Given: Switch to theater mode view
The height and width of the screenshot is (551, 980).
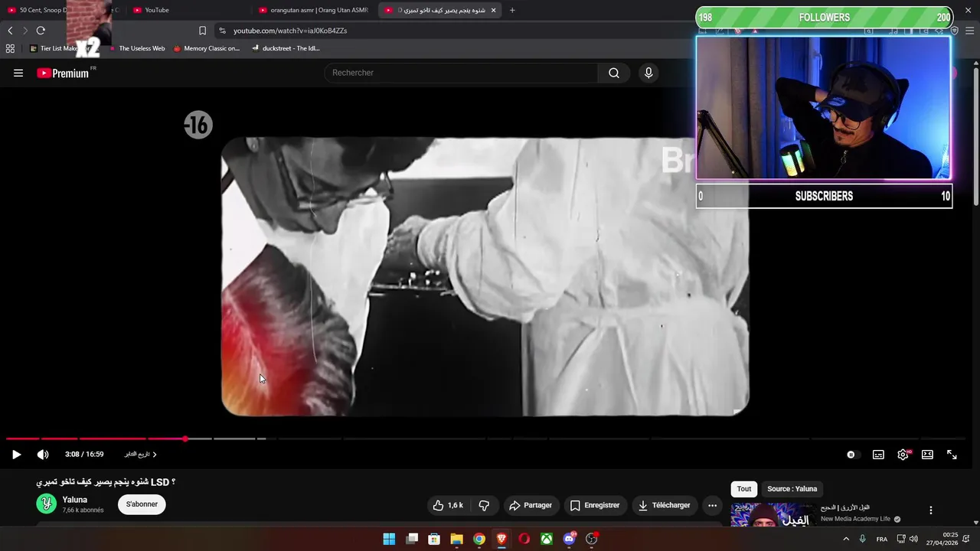Looking at the screenshot, I should coord(927,455).
